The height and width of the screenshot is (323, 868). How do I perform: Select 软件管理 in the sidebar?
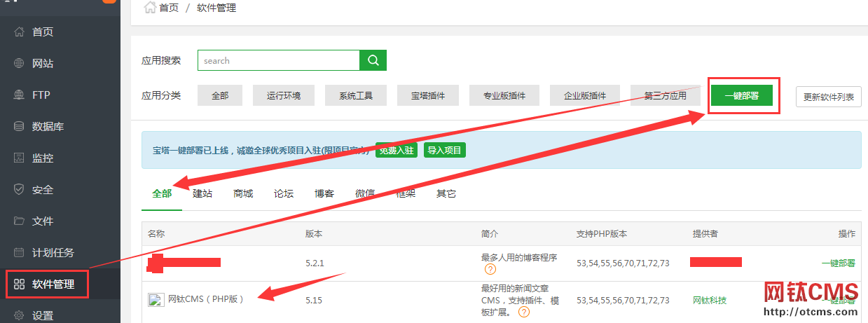[53, 284]
